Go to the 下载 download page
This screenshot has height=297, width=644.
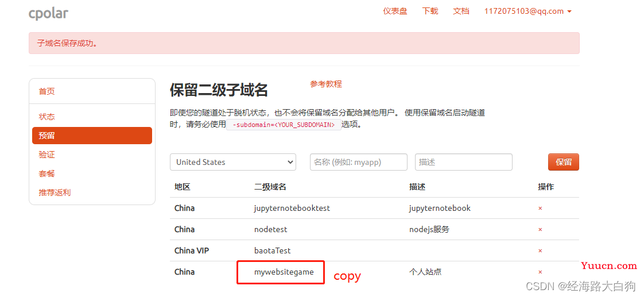430,11
